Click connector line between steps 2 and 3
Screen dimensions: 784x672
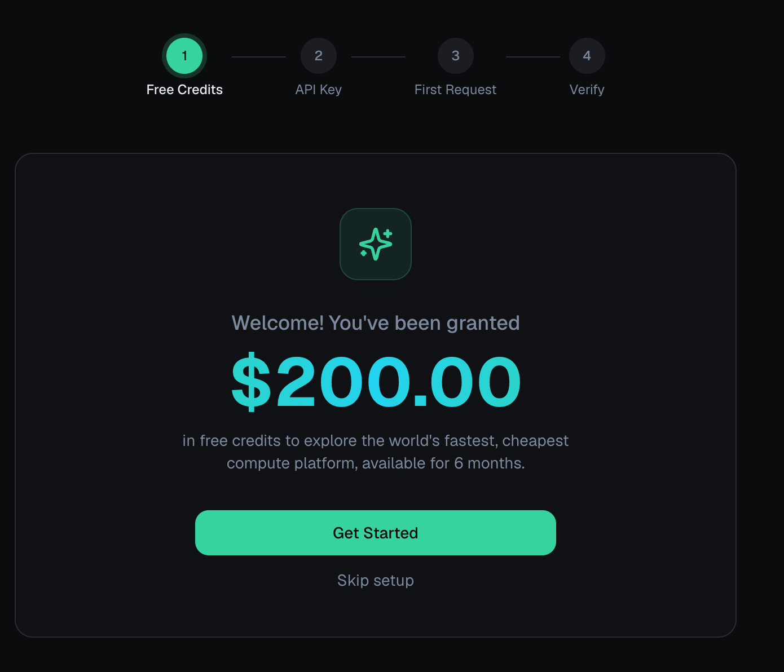(x=378, y=57)
